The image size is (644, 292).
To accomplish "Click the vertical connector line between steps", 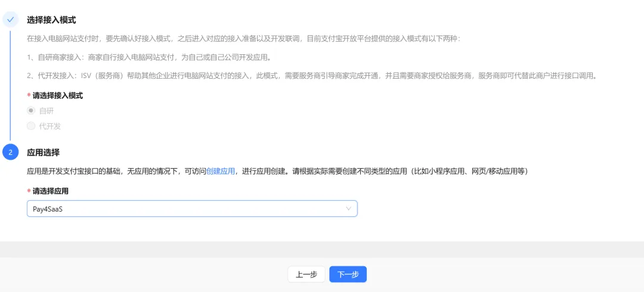I will coord(10,83).
